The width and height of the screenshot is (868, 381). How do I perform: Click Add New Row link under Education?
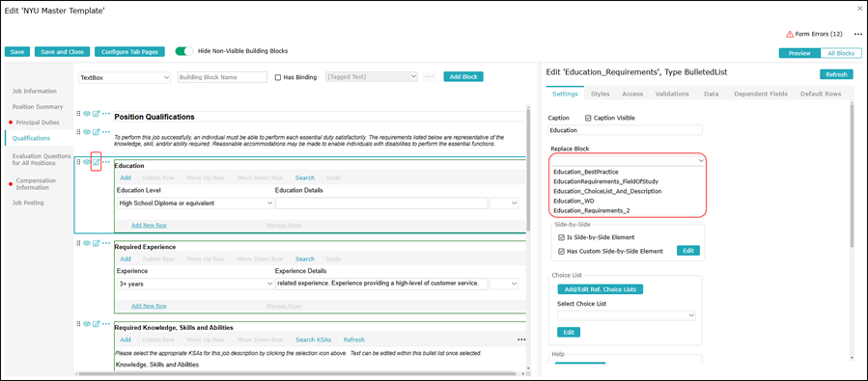[149, 225]
